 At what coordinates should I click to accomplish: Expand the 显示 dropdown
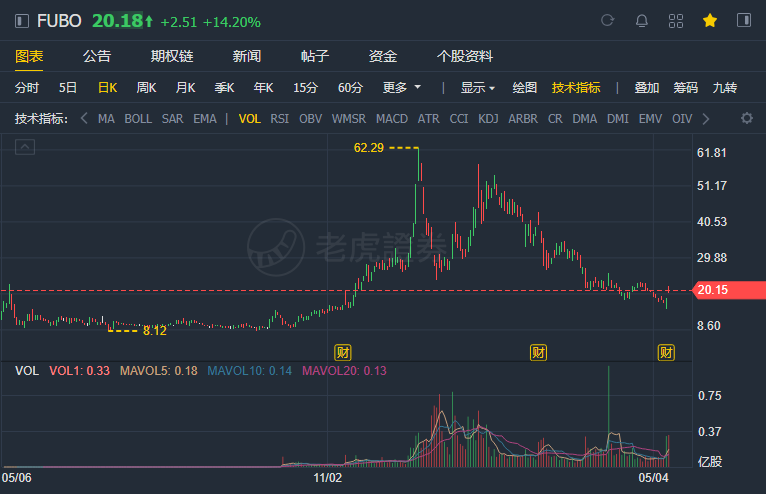(478, 87)
